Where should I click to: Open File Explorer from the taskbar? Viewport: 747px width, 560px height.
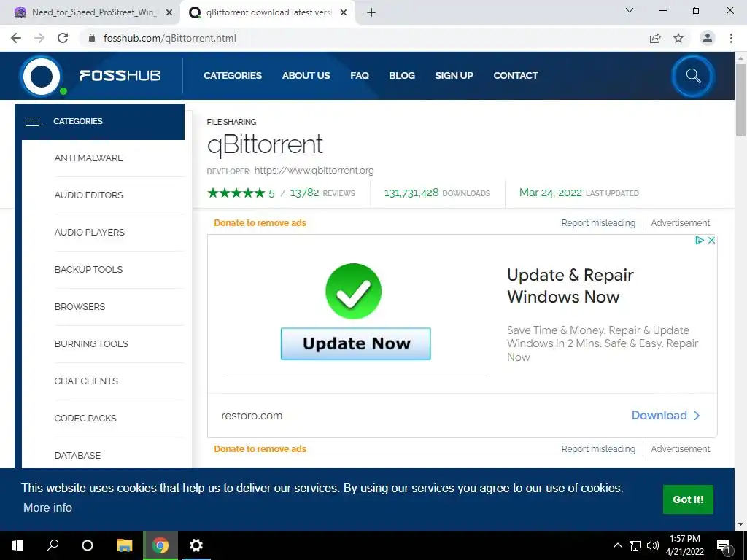(124, 545)
